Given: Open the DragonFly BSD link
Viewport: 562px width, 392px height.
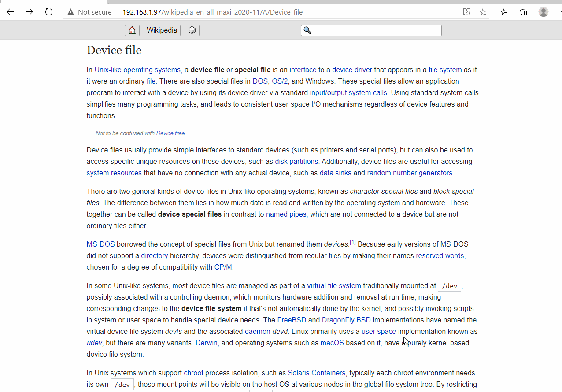Looking at the screenshot, I should pos(346,320).
